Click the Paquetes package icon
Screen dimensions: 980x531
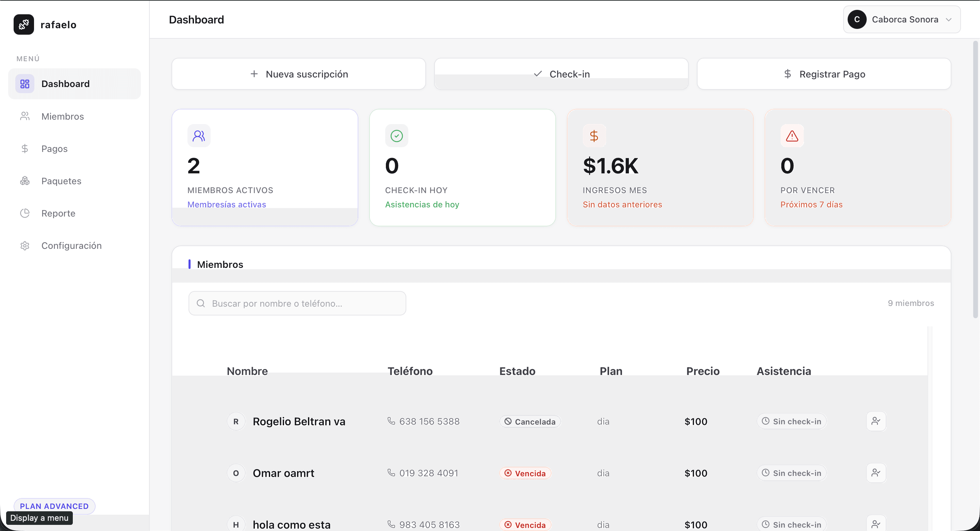[x=25, y=181]
